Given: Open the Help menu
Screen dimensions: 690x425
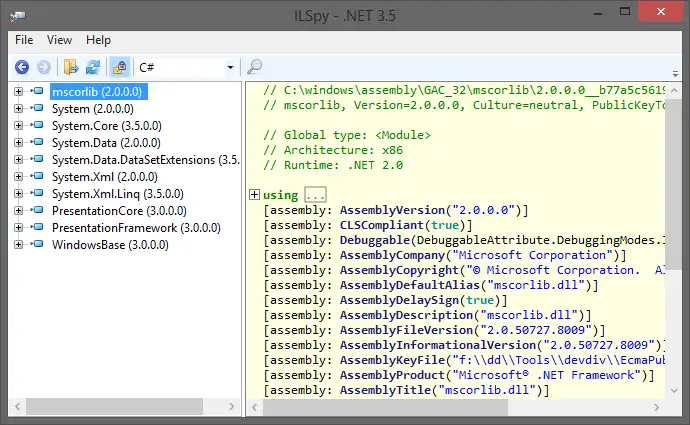Looking at the screenshot, I should pos(98,40).
